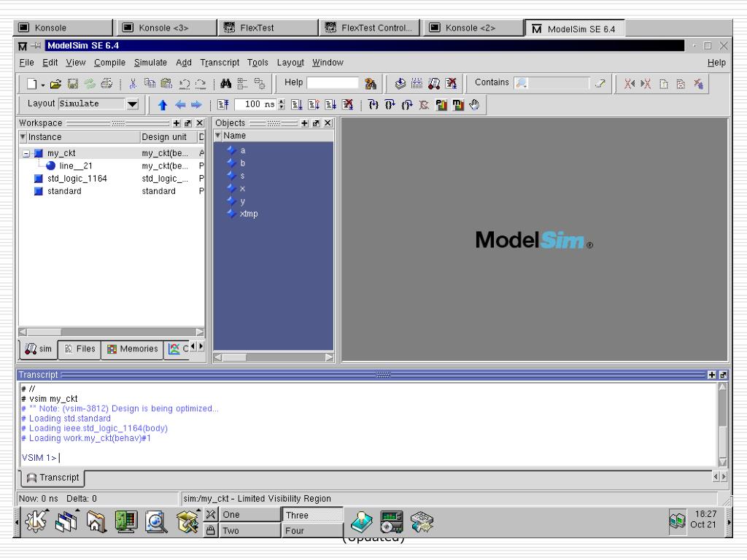This screenshot has height=560, width=747.
Task: Click the New file toolbar icon
Action: tap(31, 84)
